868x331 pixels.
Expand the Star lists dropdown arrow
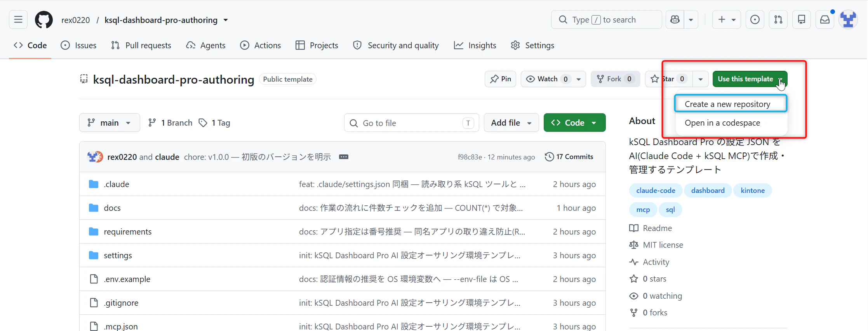click(x=701, y=79)
